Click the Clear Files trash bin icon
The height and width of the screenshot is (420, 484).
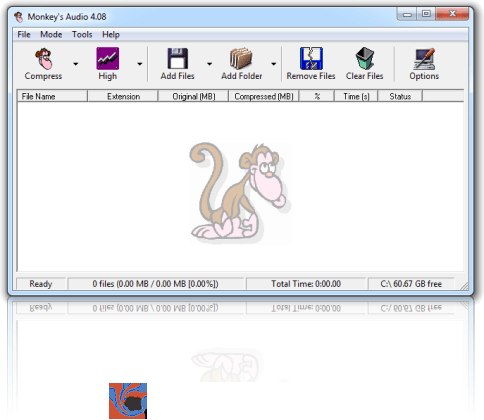coord(365,58)
